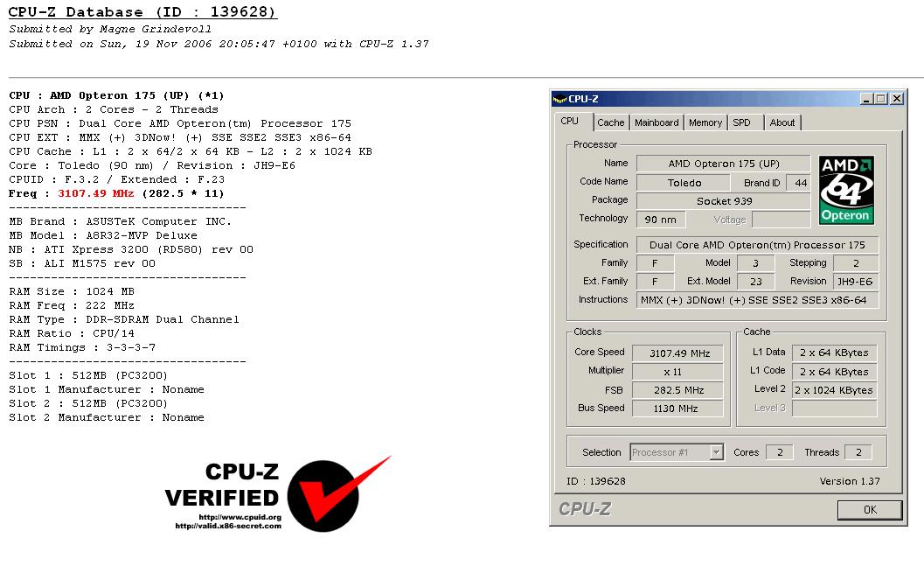The width and height of the screenshot is (924, 573).
Task: Click the Slot 2 Manufacturer Noname line
Action: pyautogui.click(x=107, y=417)
